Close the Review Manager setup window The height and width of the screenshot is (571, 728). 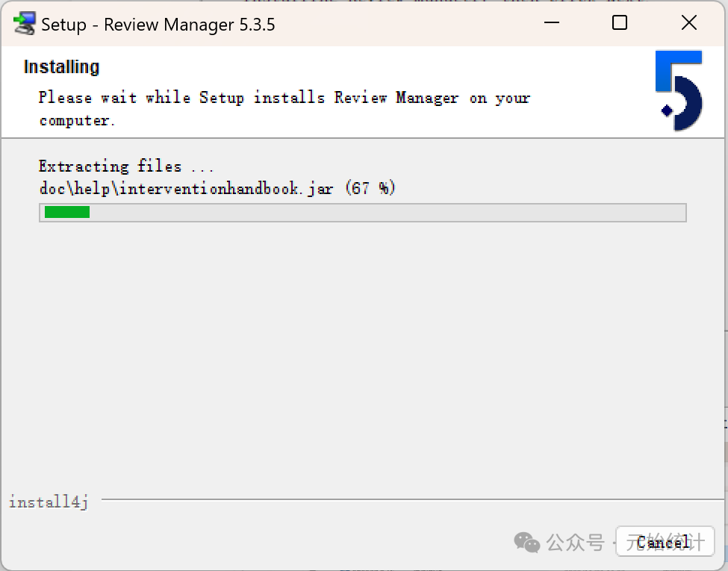click(x=688, y=23)
